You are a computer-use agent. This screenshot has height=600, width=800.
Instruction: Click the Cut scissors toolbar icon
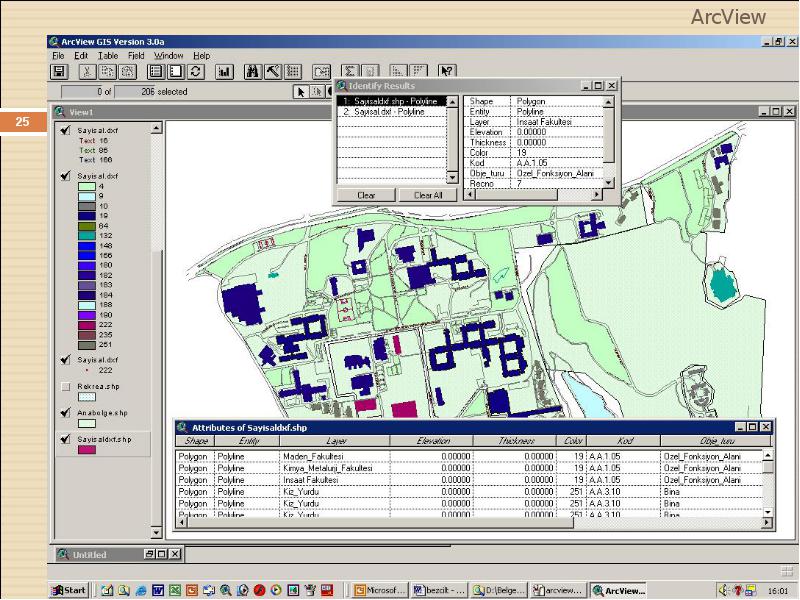pyautogui.click(x=87, y=72)
